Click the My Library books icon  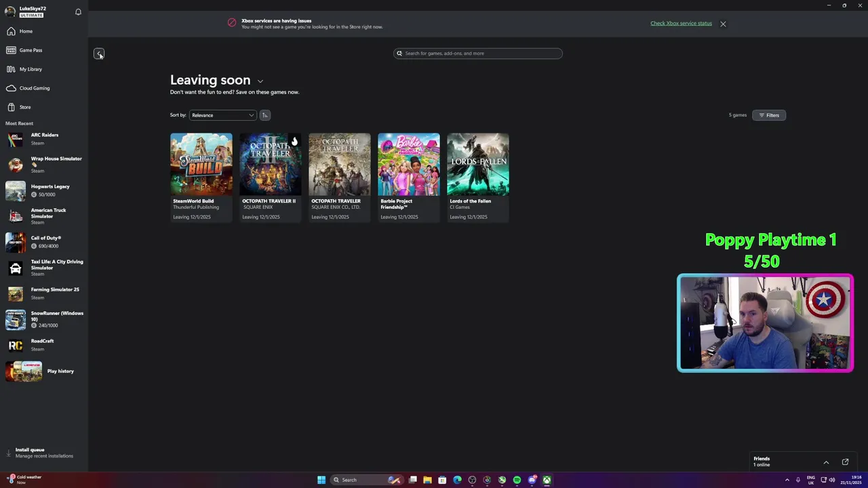tap(11, 69)
